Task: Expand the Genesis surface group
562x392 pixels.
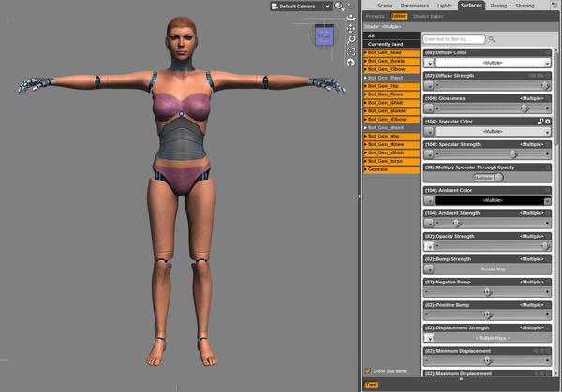Action: (x=365, y=169)
